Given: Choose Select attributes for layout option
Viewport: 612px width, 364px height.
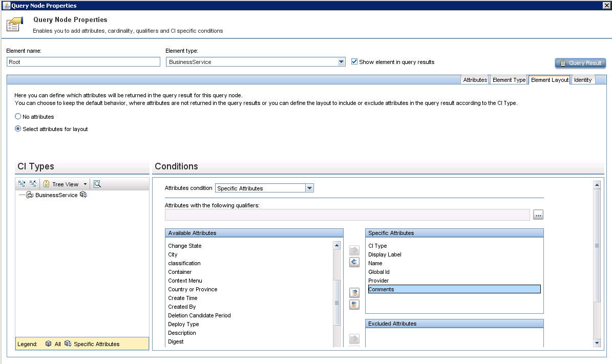Looking at the screenshot, I should pyautogui.click(x=18, y=129).
